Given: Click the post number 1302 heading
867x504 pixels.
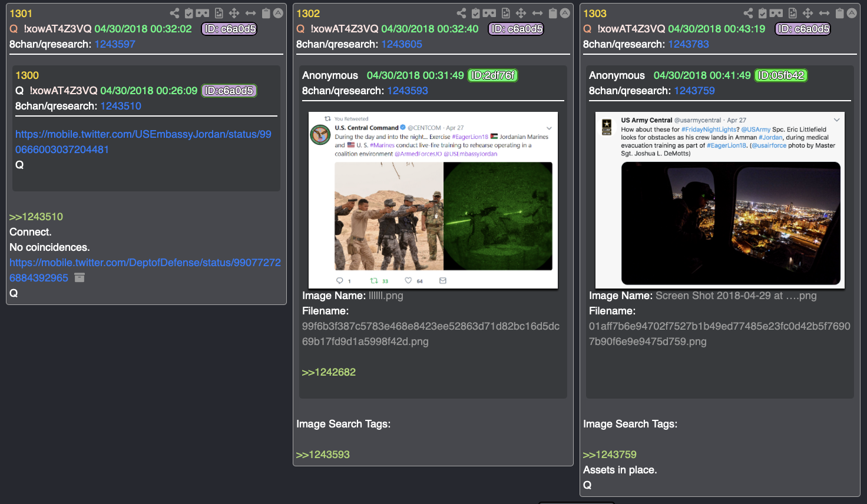Looking at the screenshot, I should (x=308, y=14).
